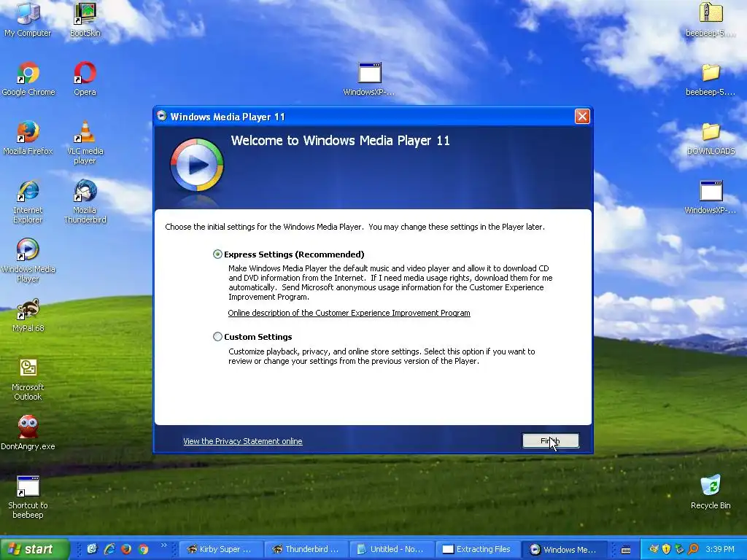Select the Opera desktop shortcut
Image resolution: width=747 pixels, height=560 pixels.
[x=85, y=79]
